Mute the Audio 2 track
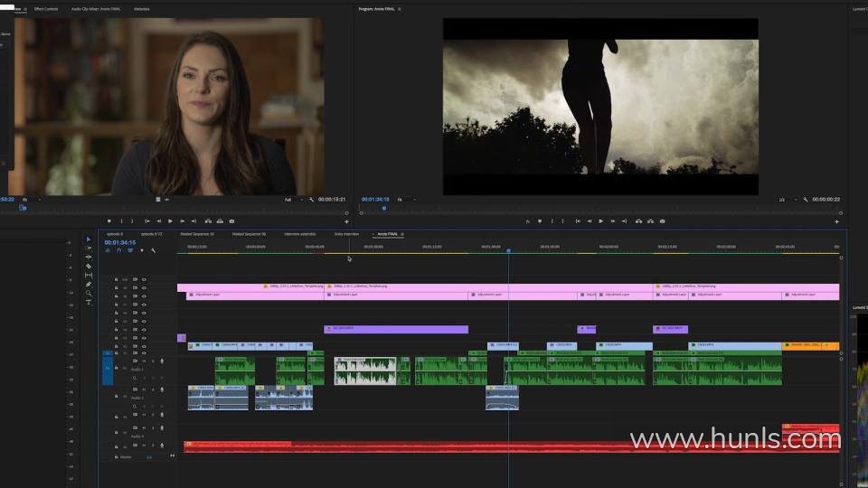Viewport: 868px width, 488px height. coord(144,389)
